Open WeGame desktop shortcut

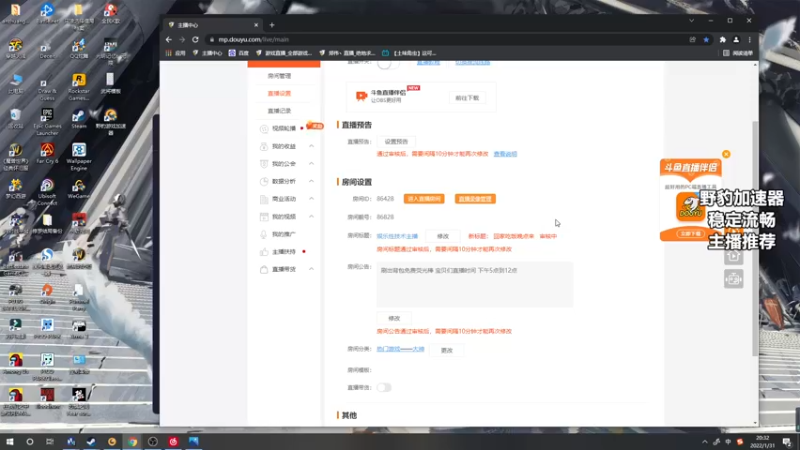[x=79, y=189]
